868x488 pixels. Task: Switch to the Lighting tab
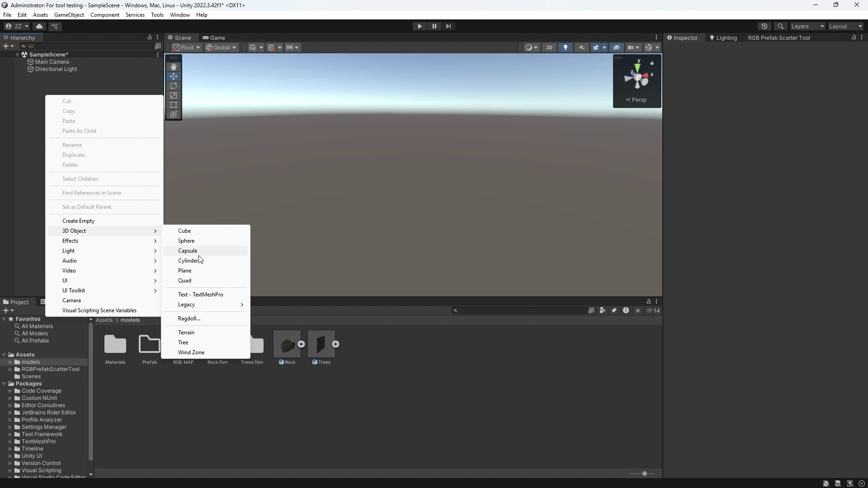tap(723, 38)
